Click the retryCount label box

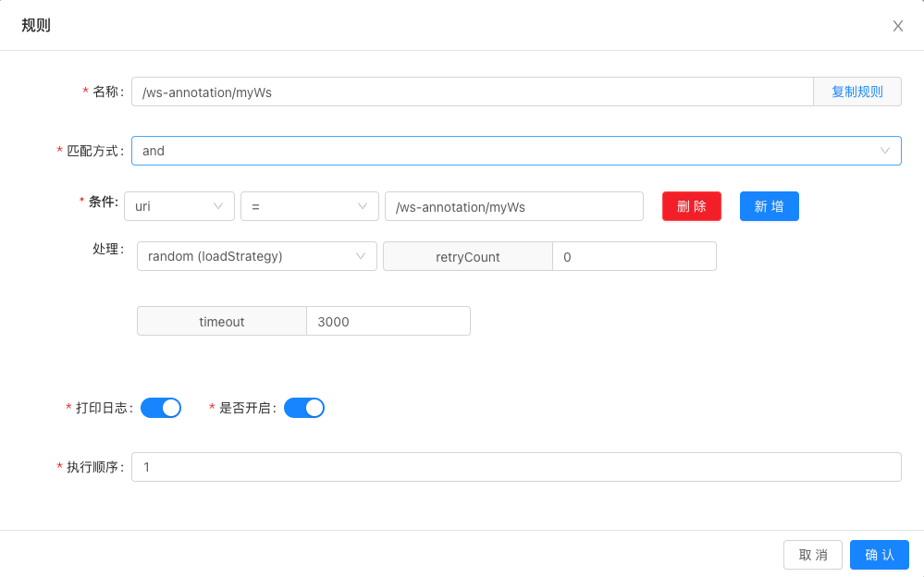point(467,256)
